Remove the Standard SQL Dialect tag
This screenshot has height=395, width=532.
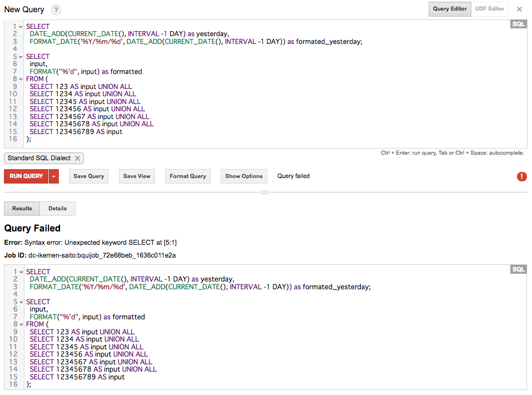(78, 158)
